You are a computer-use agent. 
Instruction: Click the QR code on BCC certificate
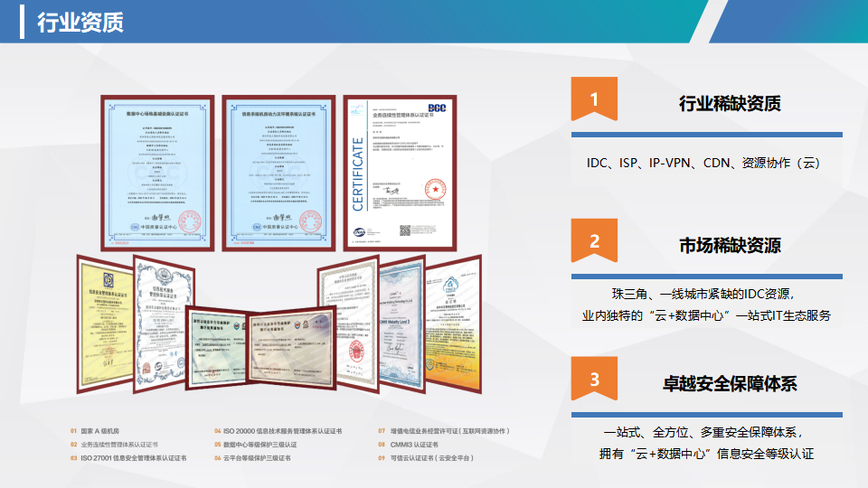click(405, 230)
